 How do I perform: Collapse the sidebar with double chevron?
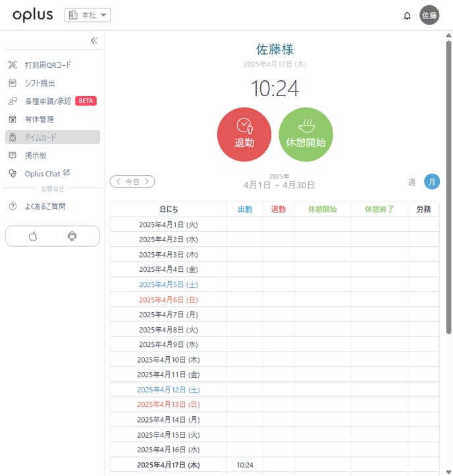(x=93, y=41)
